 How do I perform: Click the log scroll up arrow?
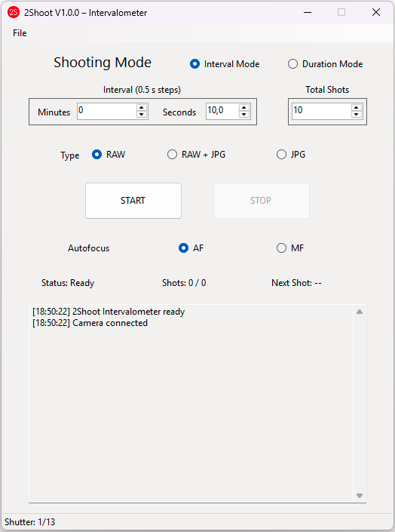tap(360, 312)
